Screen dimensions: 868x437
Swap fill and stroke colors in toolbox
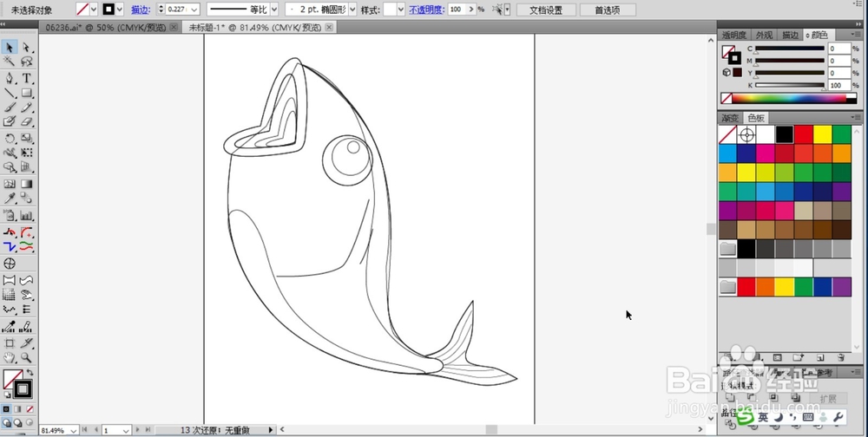(x=30, y=373)
